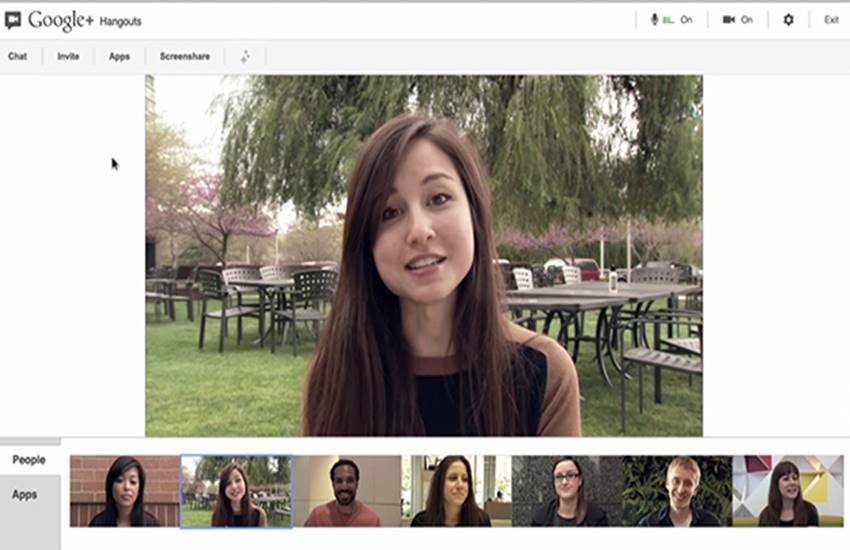
Task: Click Exit to leave the hangout
Action: click(831, 20)
